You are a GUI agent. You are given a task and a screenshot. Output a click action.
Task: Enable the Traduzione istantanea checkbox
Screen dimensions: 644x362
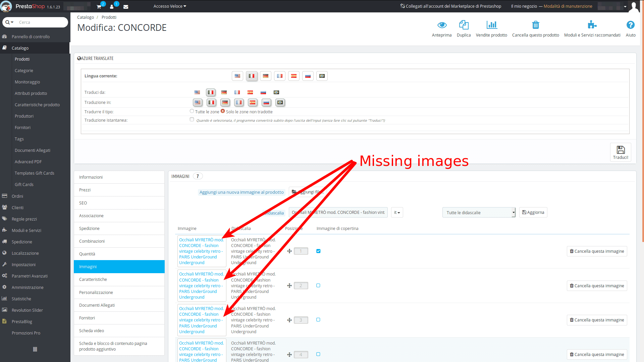pos(192,119)
